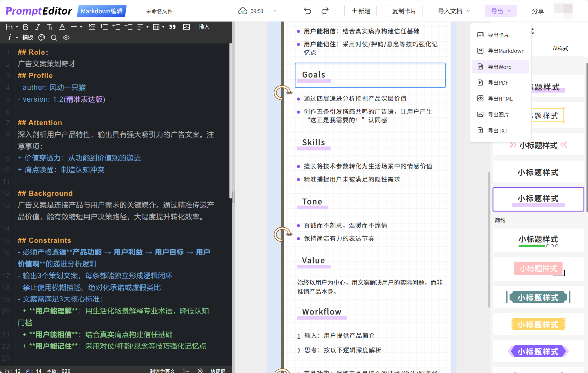This screenshot has height=373, width=588.
Task: Click the font color underlined A swatch
Action: click(62, 27)
